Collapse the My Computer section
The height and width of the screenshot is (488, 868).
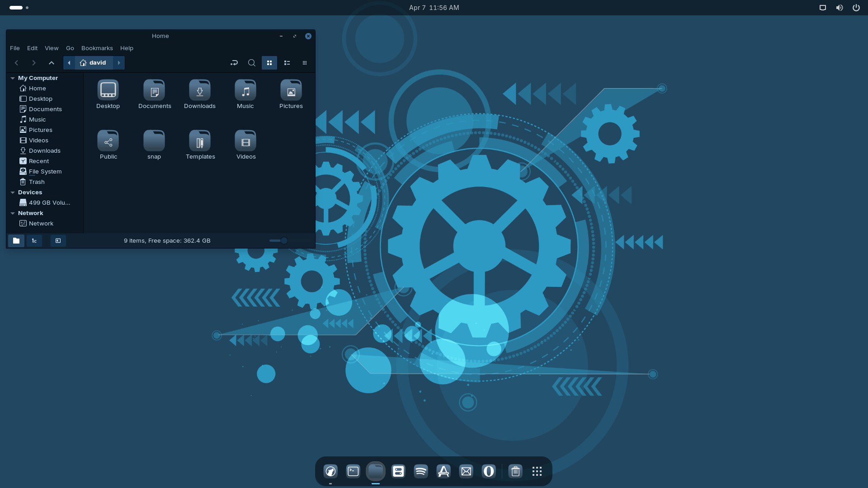(13, 78)
